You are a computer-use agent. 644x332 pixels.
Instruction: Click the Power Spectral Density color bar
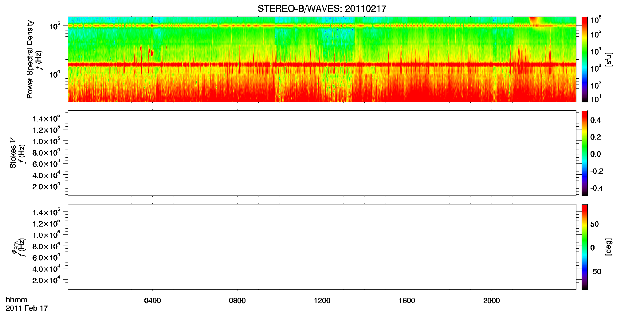pyautogui.click(x=585, y=59)
